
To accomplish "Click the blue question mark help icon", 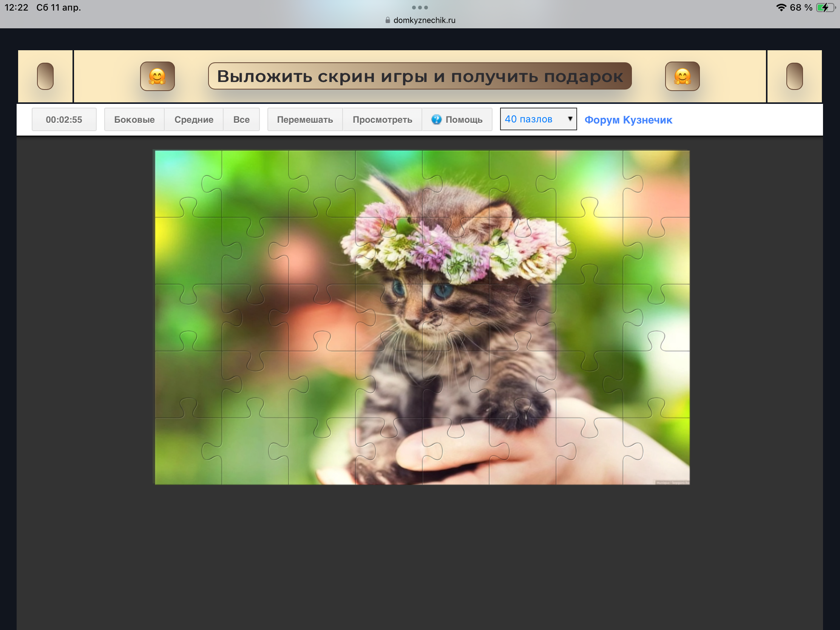I will [x=436, y=119].
